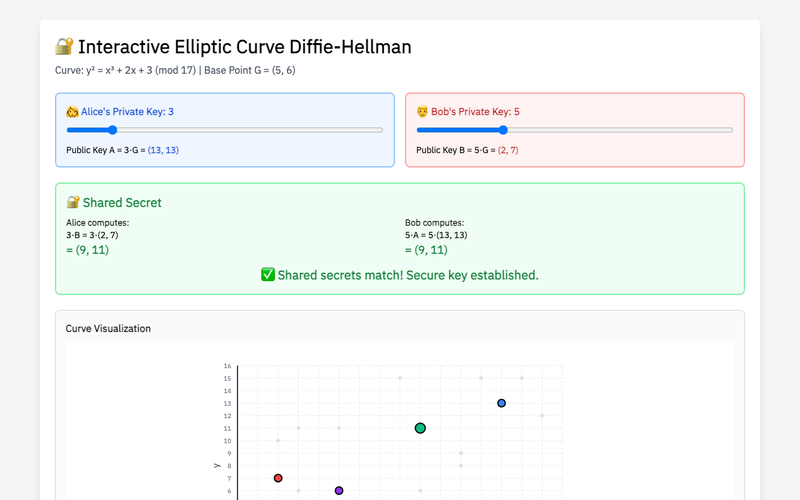This screenshot has height=500, width=800.
Task: Click the Interactive Elliptic Curve Diffie-Hellman title
Action: pos(245,47)
